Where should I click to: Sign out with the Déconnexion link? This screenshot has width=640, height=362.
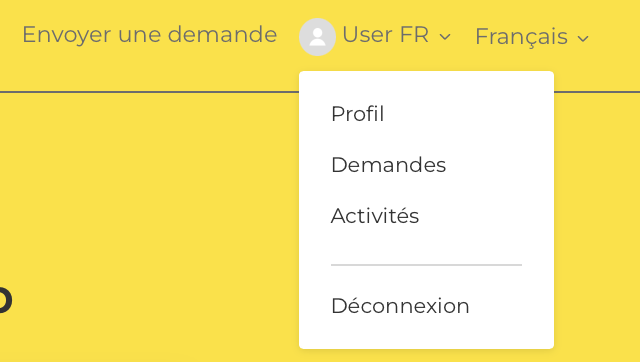tap(400, 306)
